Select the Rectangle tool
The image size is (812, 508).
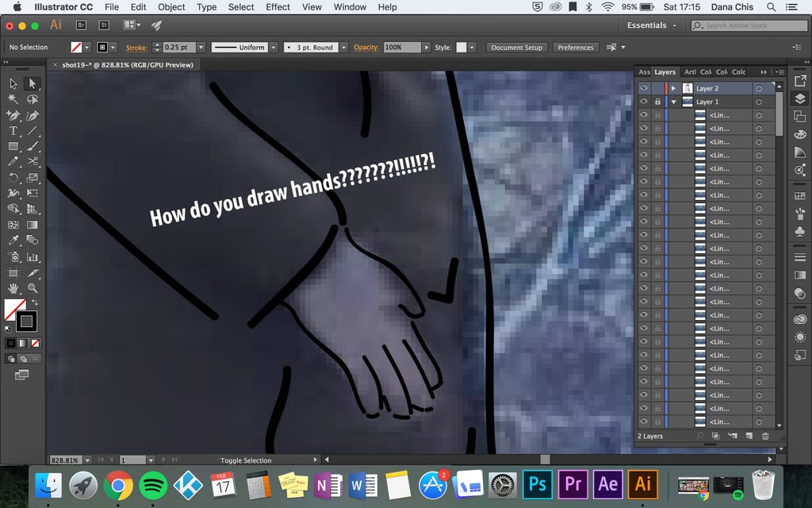pyautogui.click(x=13, y=146)
